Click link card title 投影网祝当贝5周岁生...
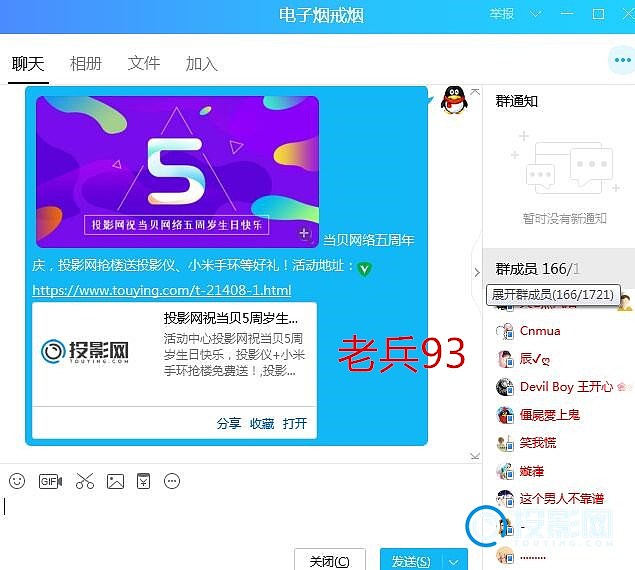Screen dimensions: 635x570 coord(230,318)
